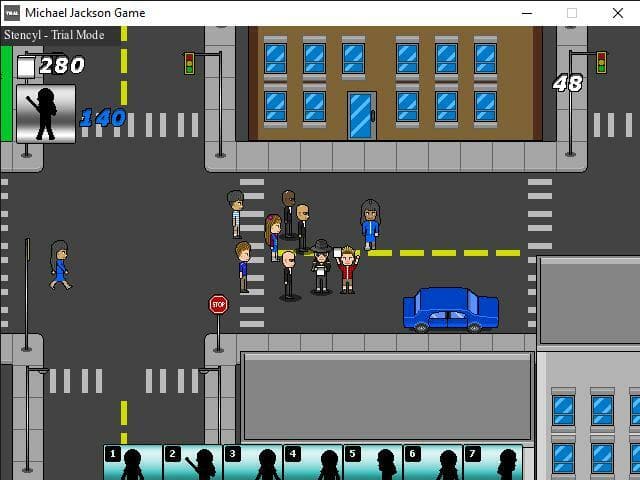Image resolution: width=640 pixels, height=480 pixels.
Task: Select dance move slot 7
Action: tap(493, 462)
